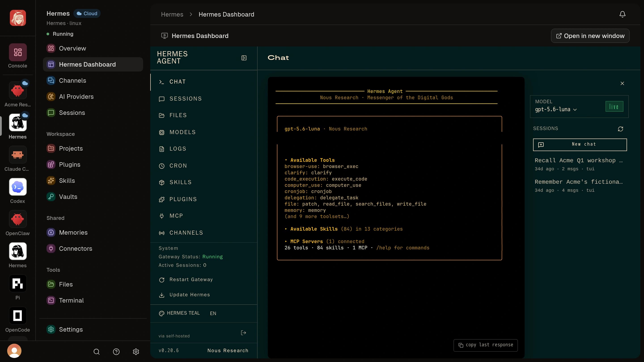This screenshot has width=644, height=362.
Task: Select the OpenCode agent icon
Action: click(x=18, y=316)
